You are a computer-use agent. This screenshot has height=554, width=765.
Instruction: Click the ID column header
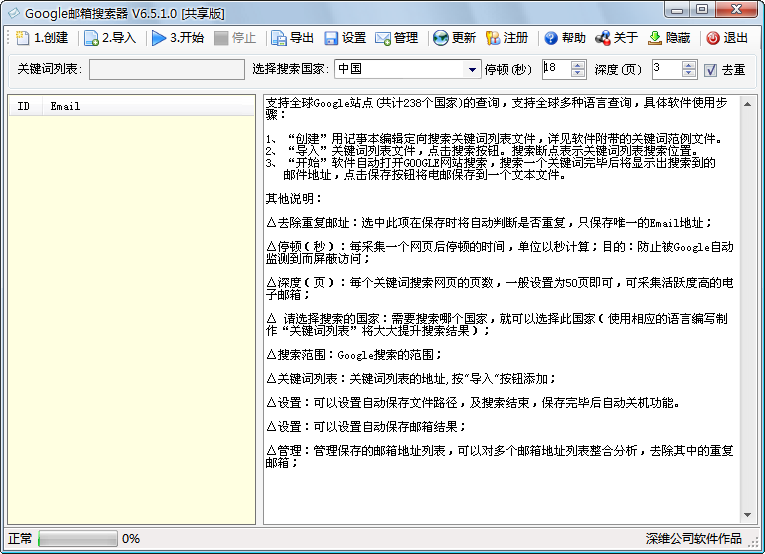(x=24, y=106)
